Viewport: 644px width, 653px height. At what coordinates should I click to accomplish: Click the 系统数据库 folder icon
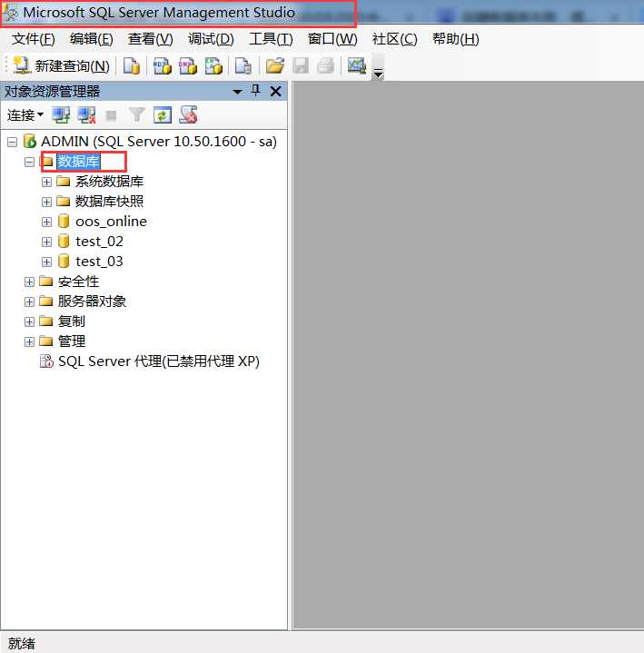64,181
